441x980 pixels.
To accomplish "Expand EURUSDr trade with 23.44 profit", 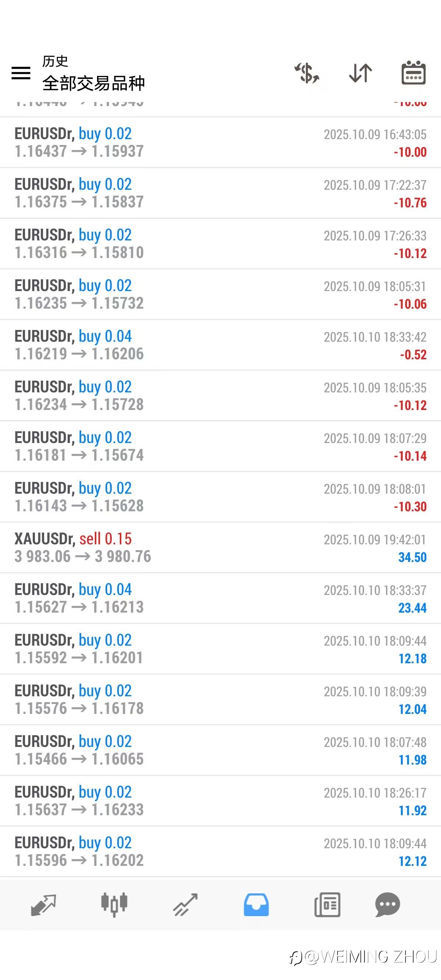I will (x=220, y=598).
